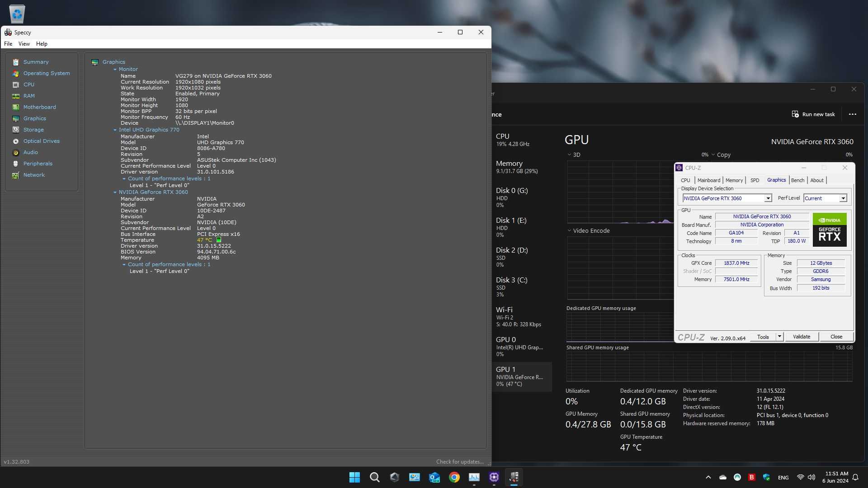868x488 pixels.
Task: Collapse Intel's Count of performance levels node
Action: coord(124,179)
